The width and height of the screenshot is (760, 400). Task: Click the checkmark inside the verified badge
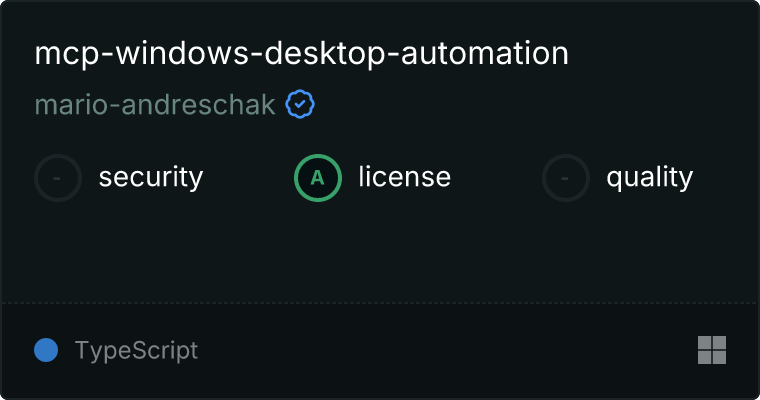click(x=300, y=104)
